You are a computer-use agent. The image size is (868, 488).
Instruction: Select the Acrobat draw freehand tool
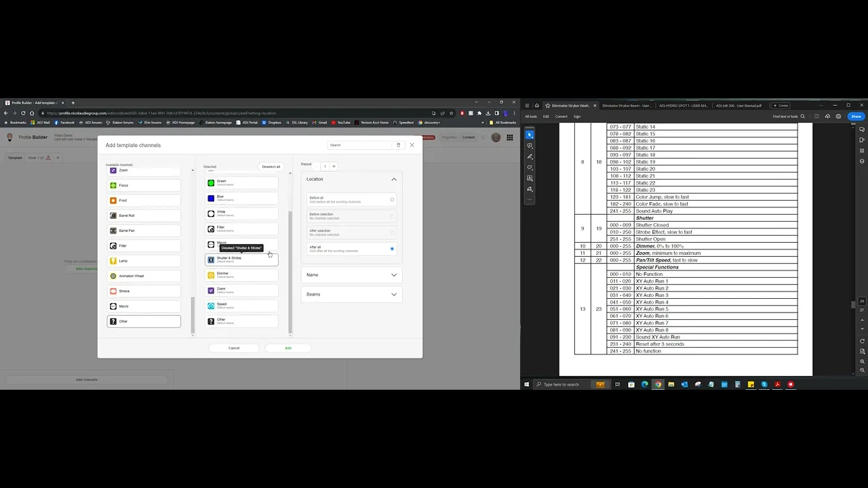[530, 167]
